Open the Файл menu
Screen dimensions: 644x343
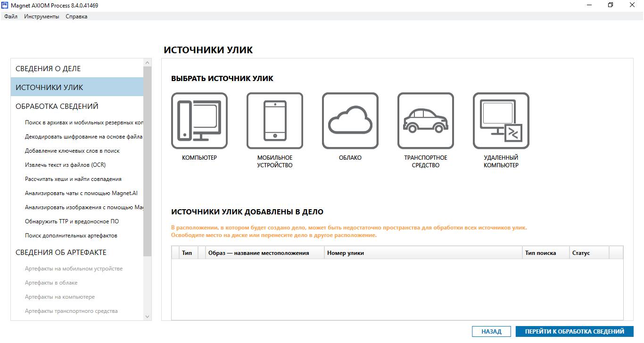coord(11,16)
